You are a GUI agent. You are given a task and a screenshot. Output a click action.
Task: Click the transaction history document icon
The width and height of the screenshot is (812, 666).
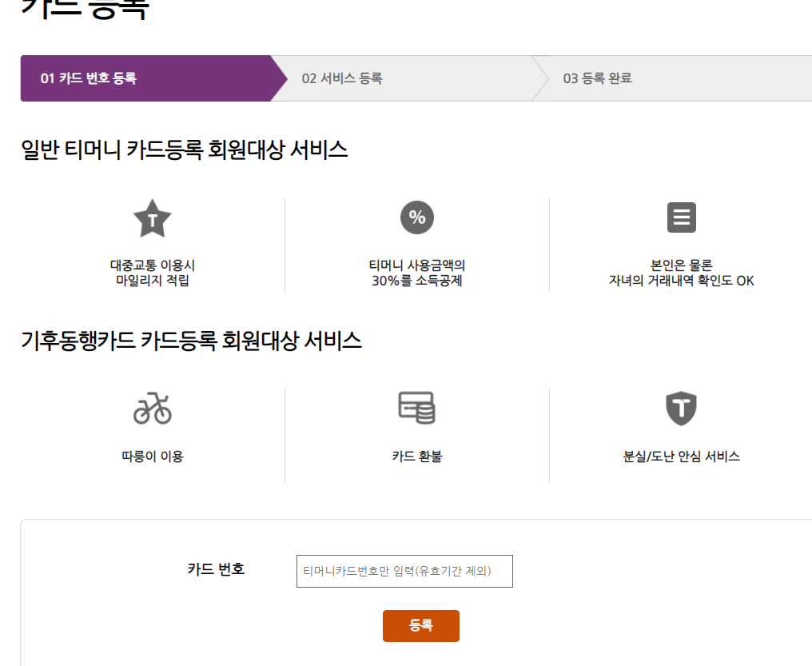coord(681,217)
